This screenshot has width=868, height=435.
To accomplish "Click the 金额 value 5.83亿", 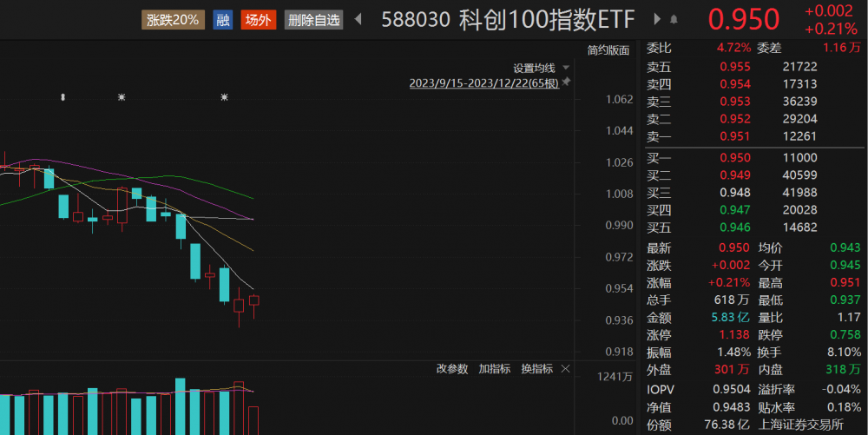I will pyautogui.click(x=730, y=318).
